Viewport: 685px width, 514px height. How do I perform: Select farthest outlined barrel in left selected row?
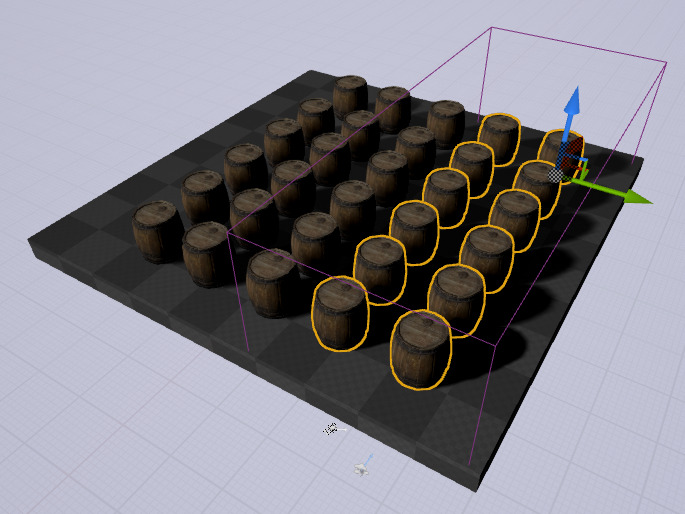pos(499,139)
